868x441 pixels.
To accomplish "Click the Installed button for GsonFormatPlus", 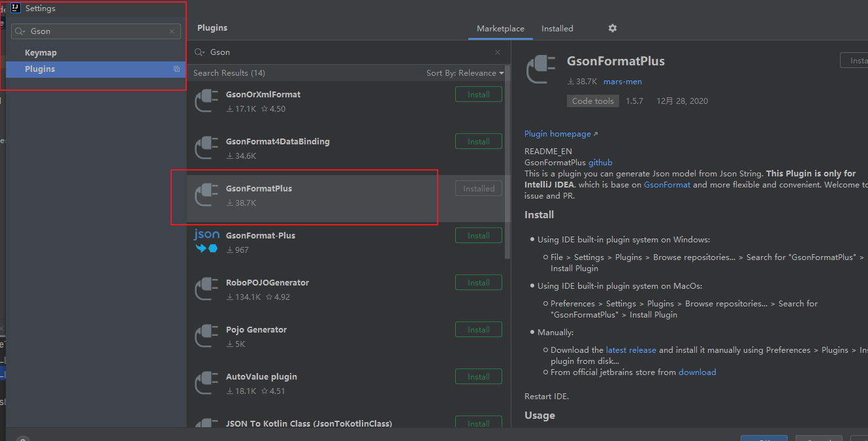I will (479, 189).
